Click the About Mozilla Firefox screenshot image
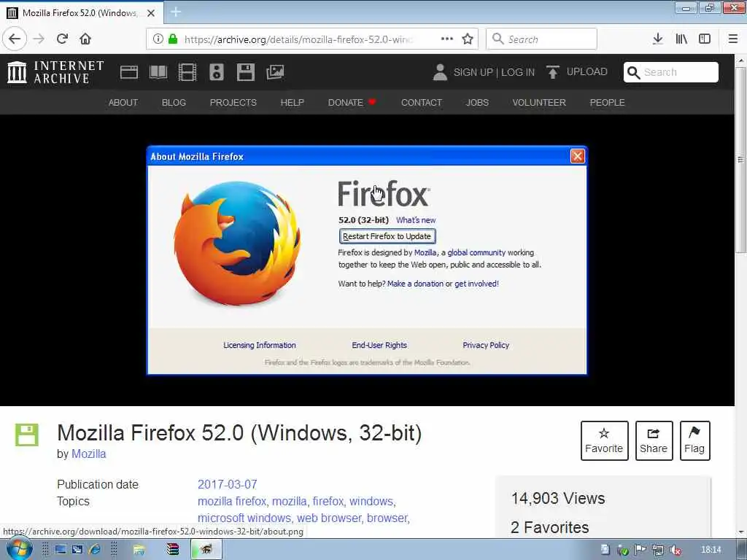The width and height of the screenshot is (747, 560). pos(367,260)
